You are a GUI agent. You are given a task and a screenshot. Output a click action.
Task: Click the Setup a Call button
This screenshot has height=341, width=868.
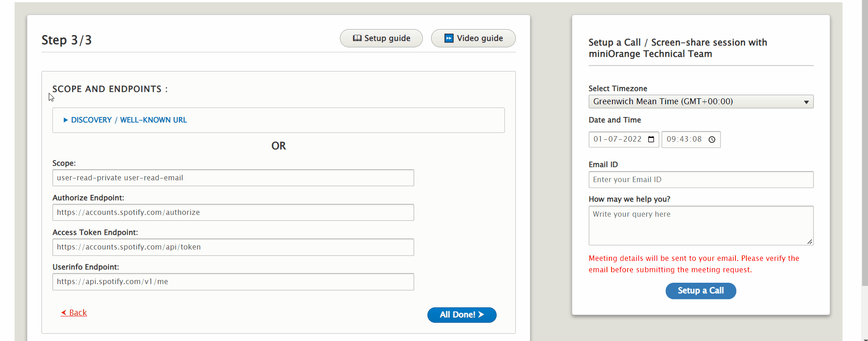(700, 291)
